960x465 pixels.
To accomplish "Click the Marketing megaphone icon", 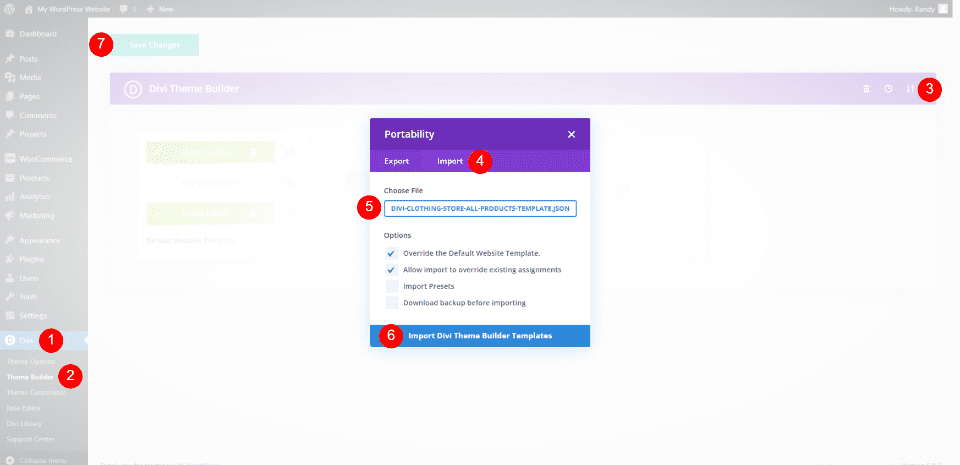I will click(x=10, y=215).
